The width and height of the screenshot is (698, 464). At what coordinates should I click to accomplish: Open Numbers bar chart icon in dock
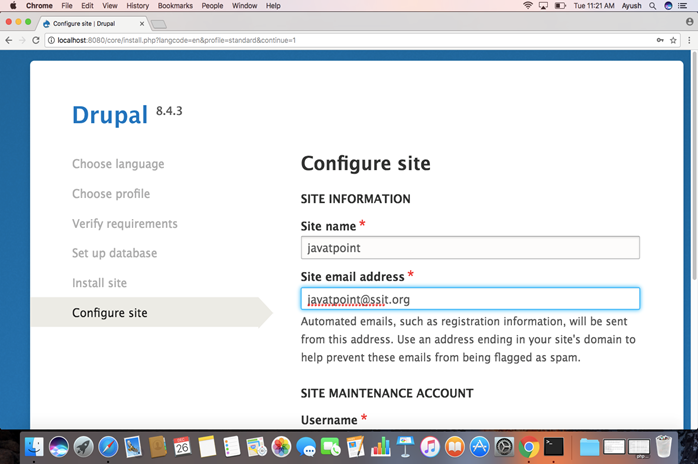380,447
